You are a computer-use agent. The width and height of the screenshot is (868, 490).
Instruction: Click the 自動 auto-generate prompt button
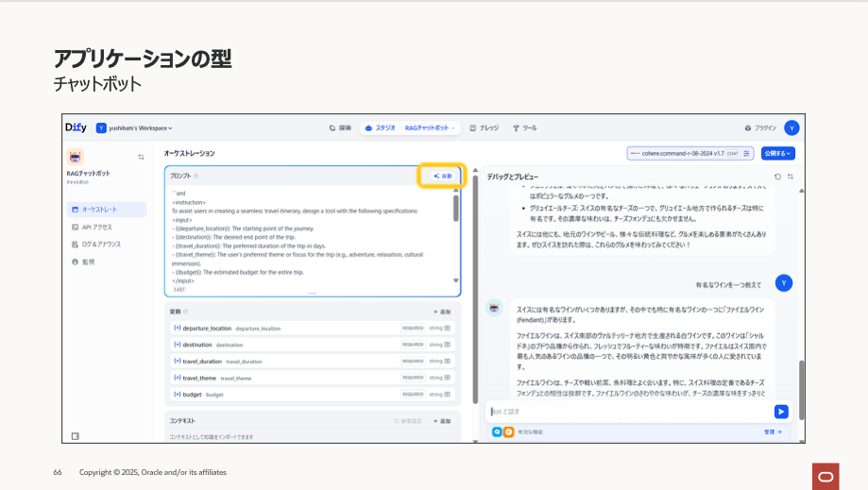(442, 176)
